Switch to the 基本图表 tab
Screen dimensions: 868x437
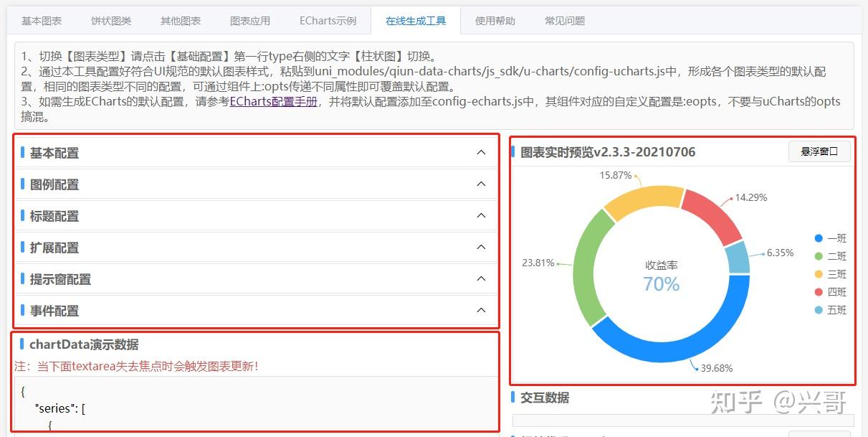click(42, 21)
